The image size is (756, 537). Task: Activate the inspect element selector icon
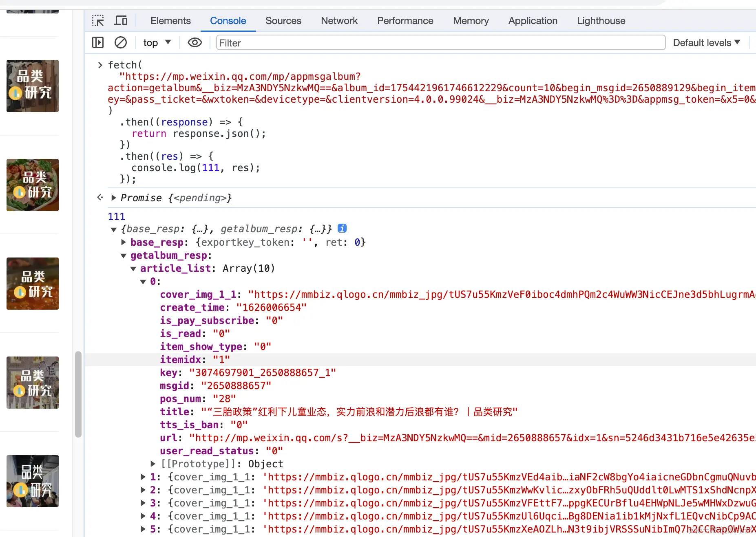[x=98, y=20]
